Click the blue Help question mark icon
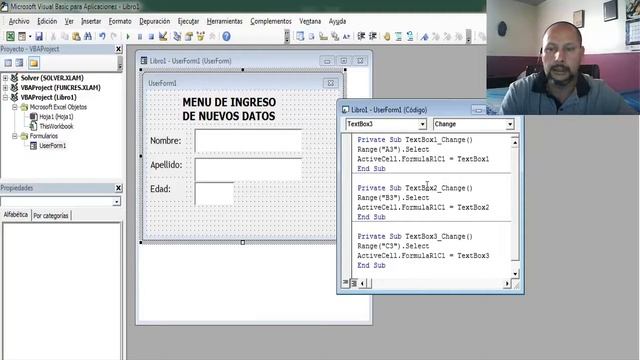 pyautogui.click(x=227, y=36)
